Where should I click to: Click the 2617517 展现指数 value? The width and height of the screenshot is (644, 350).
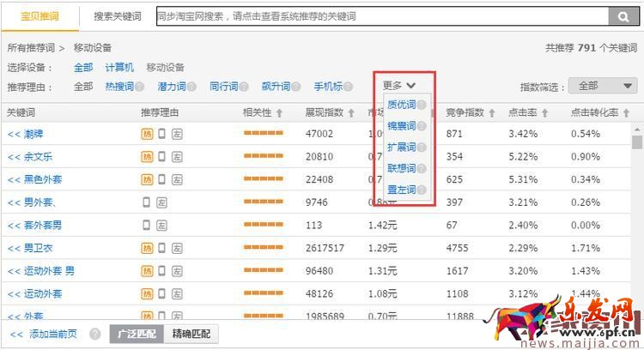coord(325,248)
